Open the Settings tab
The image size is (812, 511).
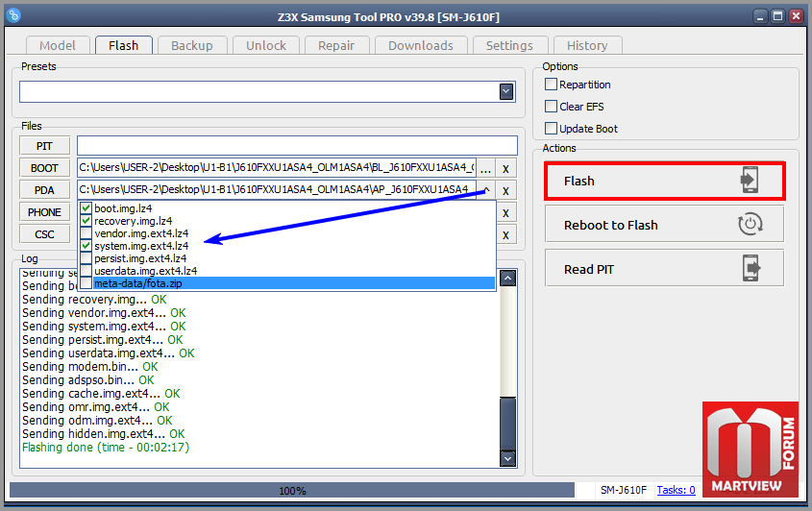509,45
